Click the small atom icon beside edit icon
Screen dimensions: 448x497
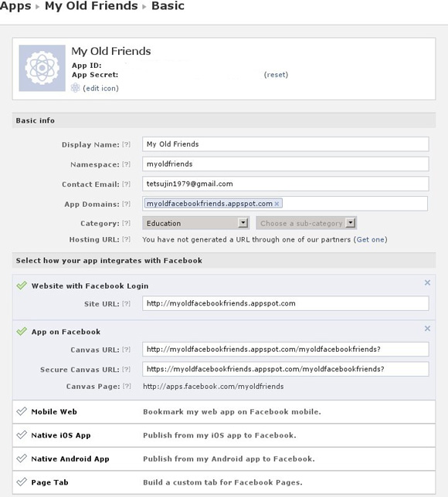75,88
